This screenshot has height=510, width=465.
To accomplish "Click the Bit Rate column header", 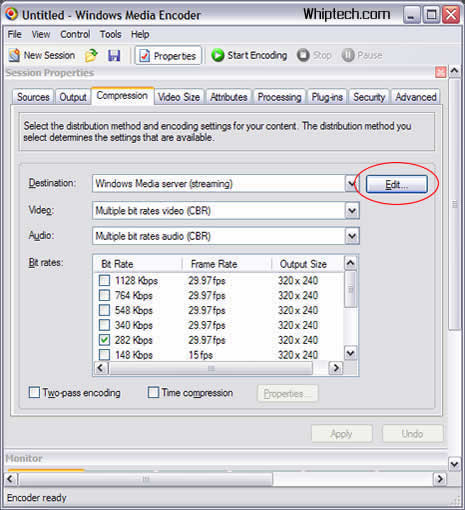I will [138, 264].
